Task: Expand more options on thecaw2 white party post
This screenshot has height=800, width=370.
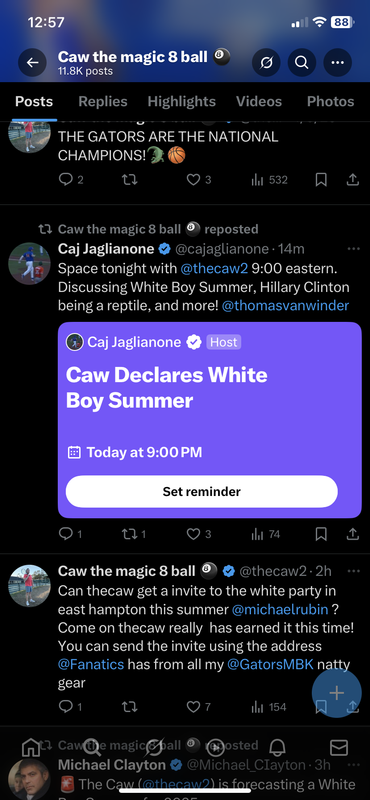Action: click(x=353, y=570)
